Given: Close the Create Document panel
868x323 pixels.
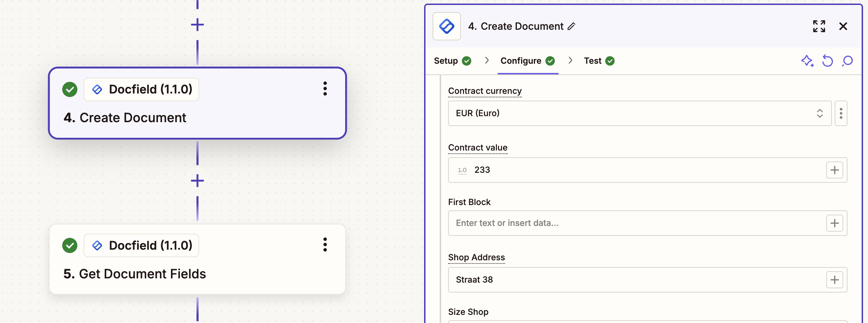Looking at the screenshot, I should point(843,26).
